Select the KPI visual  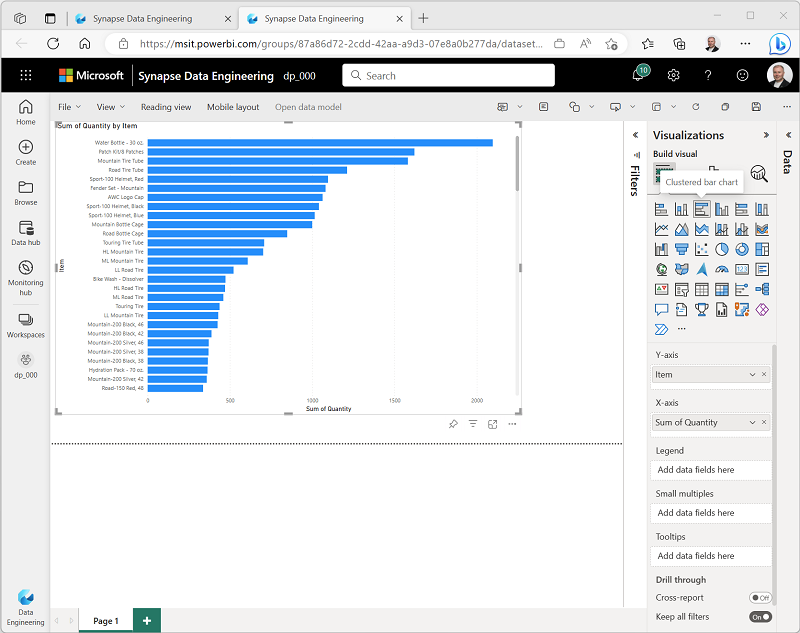pos(661,290)
